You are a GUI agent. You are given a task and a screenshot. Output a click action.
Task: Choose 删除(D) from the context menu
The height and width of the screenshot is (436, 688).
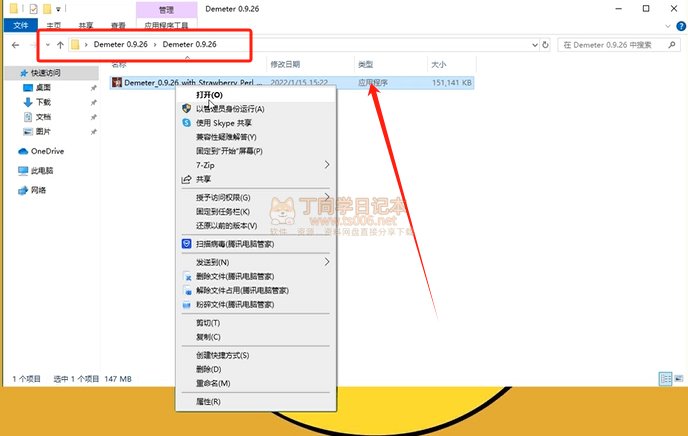click(x=256, y=369)
